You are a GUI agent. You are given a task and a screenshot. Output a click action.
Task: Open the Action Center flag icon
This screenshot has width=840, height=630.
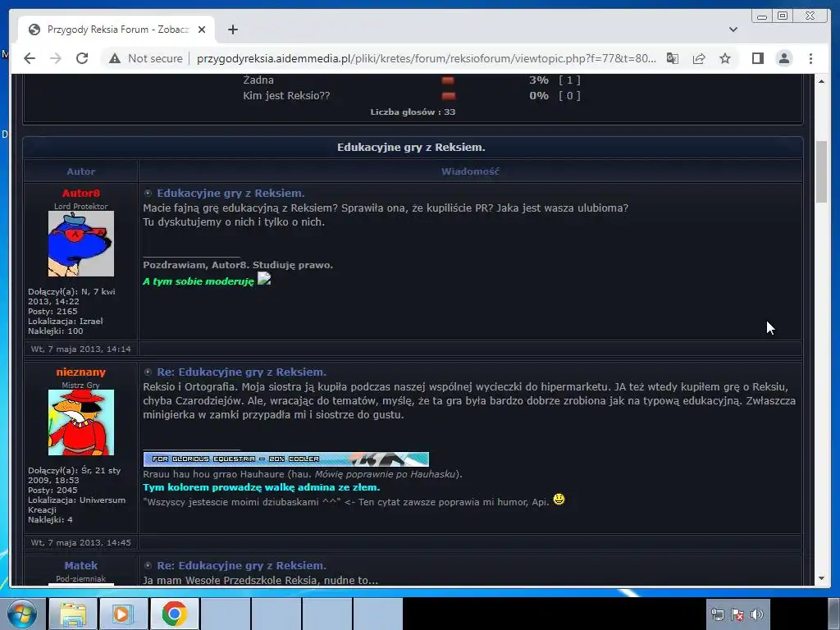pyautogui.click(x=737, y=614)
